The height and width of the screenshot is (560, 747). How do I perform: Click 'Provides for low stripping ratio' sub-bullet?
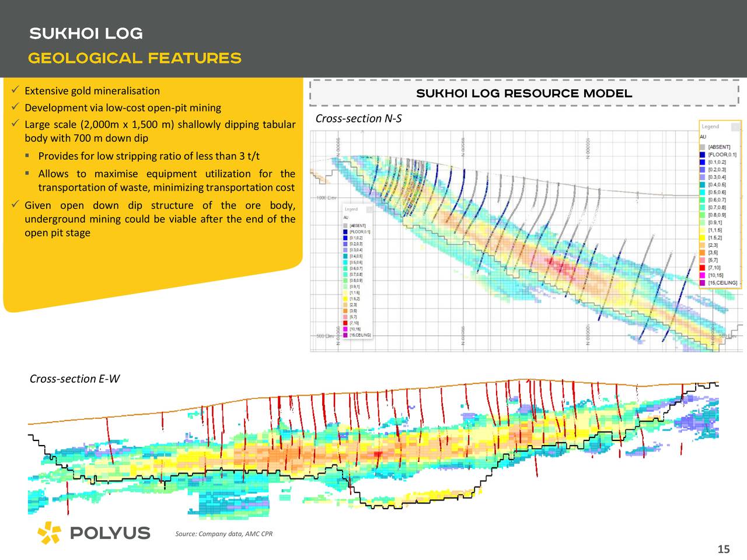[x=149, y=156]
